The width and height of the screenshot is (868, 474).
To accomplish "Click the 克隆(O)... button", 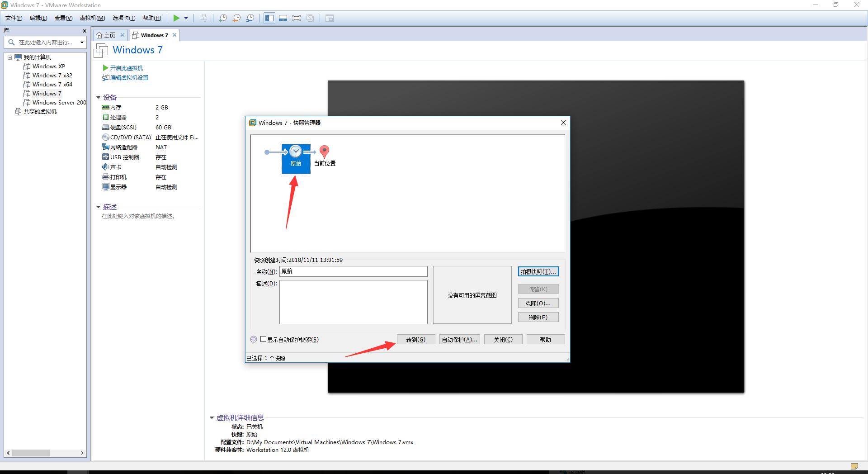I will pyautogui.click(x=538, y=303).
